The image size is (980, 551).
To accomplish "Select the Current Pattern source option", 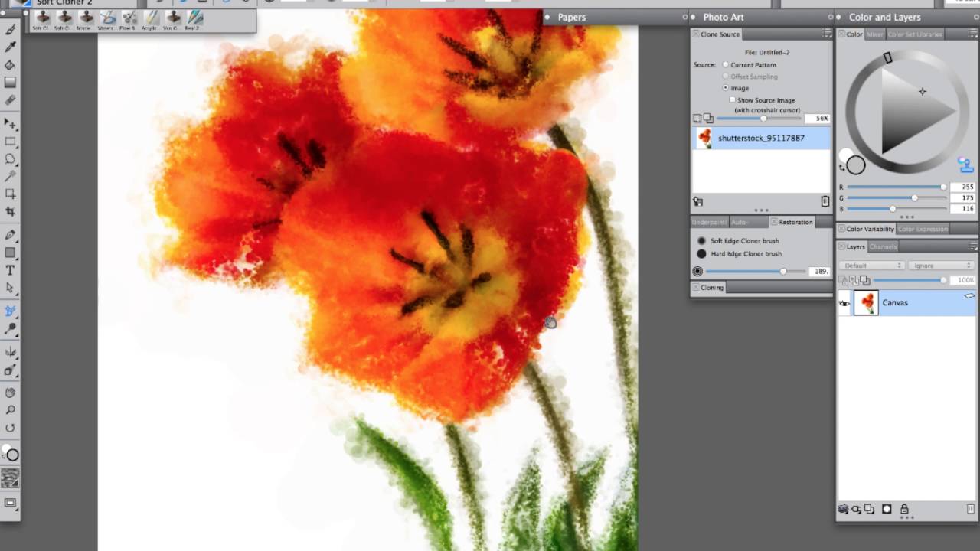I will [x=726, y=65].
